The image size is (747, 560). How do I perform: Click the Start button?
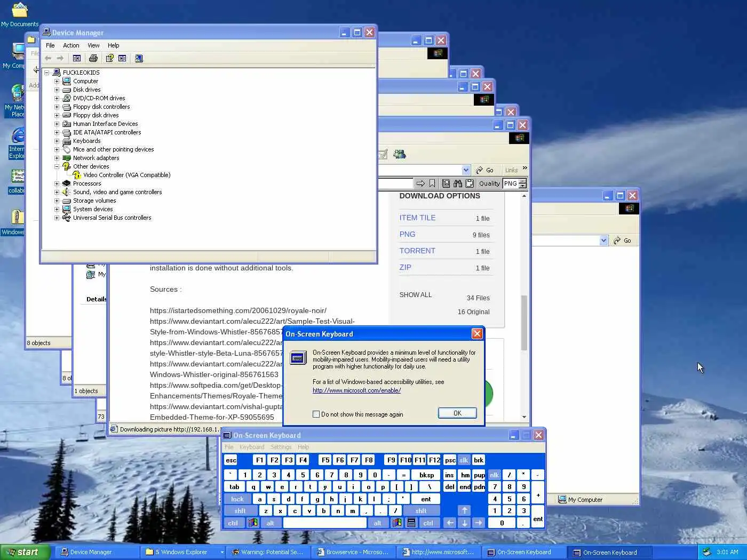point(25,552)
